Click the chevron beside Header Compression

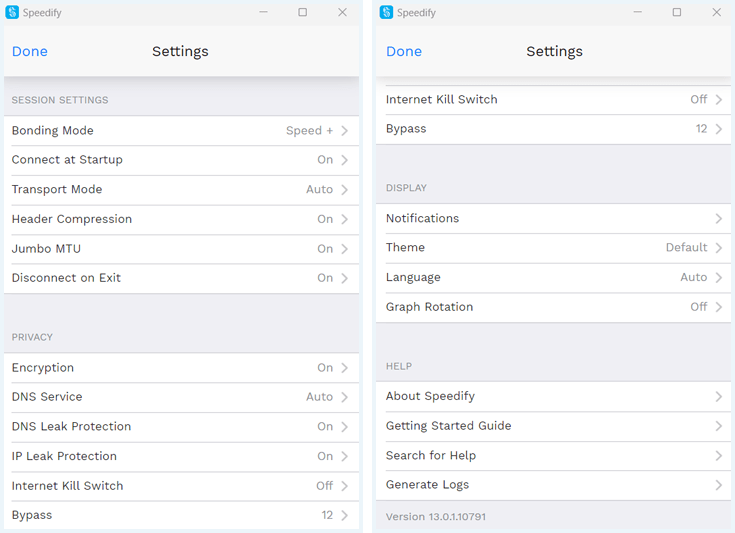345,219
